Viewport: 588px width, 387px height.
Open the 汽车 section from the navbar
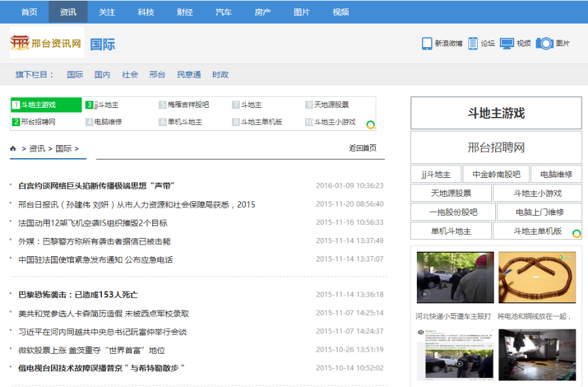tap(223, 11)
